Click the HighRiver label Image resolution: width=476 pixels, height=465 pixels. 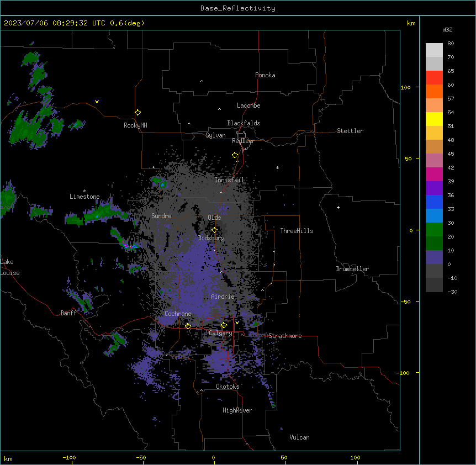click(x=237, y=410)
